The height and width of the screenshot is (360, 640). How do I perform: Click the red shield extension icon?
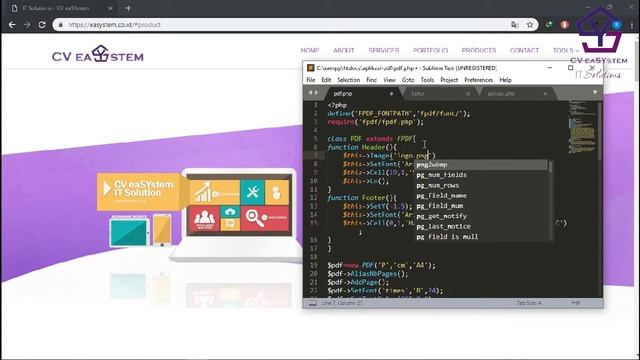[564, 25]
